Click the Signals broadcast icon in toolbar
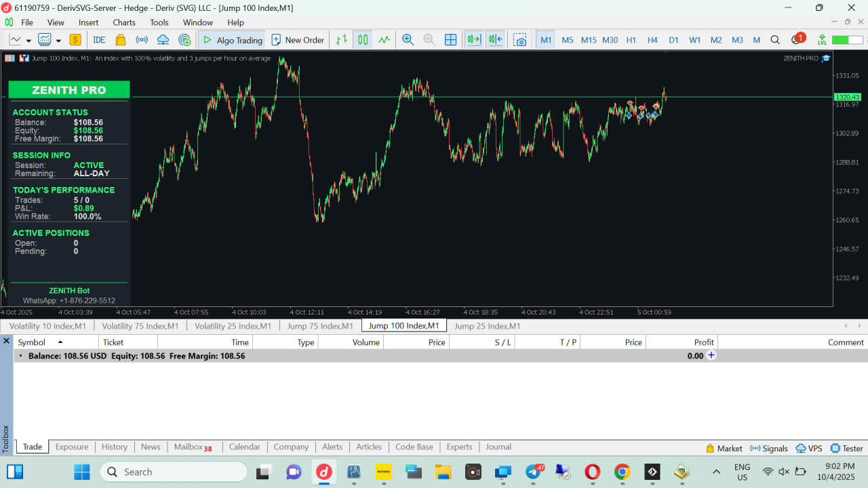The height and width of the screenshot is (488, 868). (x=142, y=40)
